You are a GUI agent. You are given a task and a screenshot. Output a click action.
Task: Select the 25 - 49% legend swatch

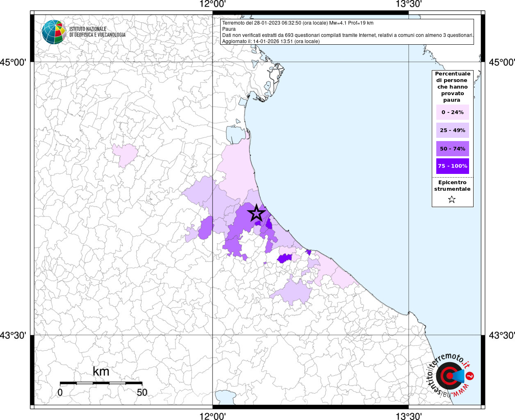pos(452,130)
